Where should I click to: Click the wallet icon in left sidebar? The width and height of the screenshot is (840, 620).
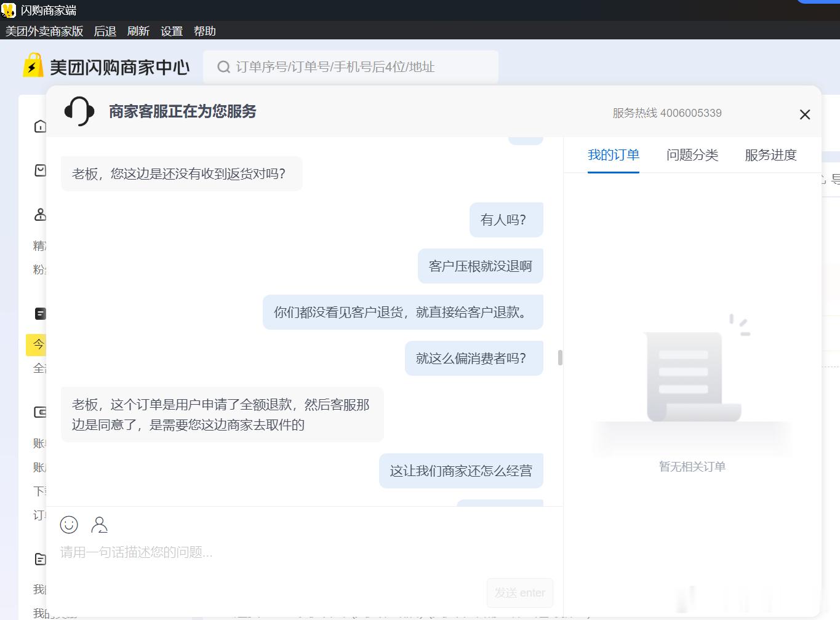[x=40, y=412]
